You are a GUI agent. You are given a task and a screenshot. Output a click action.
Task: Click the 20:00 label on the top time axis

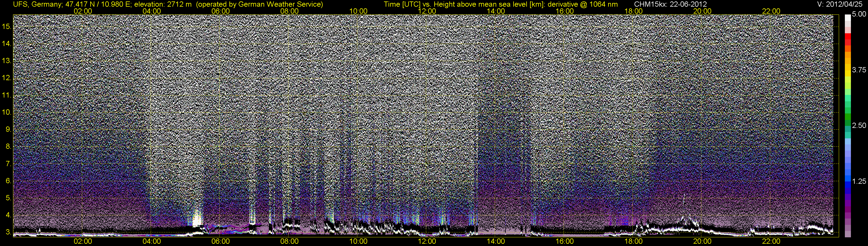(x=702, y=11)
